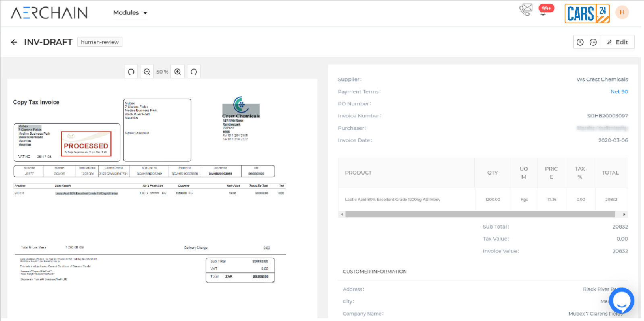Click the total cell in the product row
This screenshot has width=644, height=321.
(611, 200)
